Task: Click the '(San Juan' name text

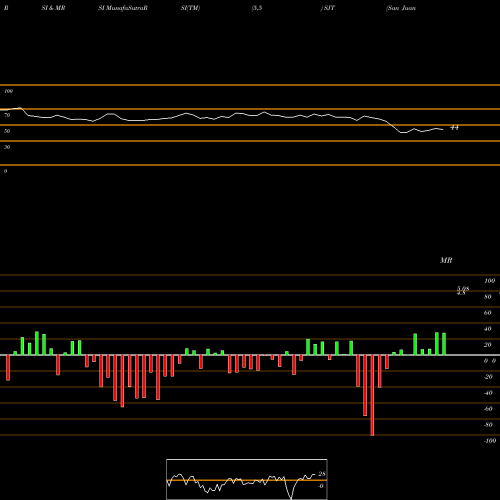Action: point(401,8)
